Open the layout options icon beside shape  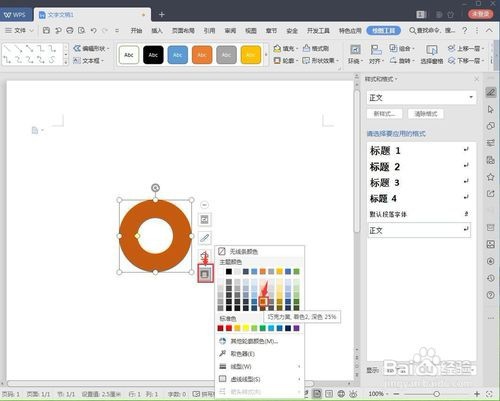pos(205,220)
